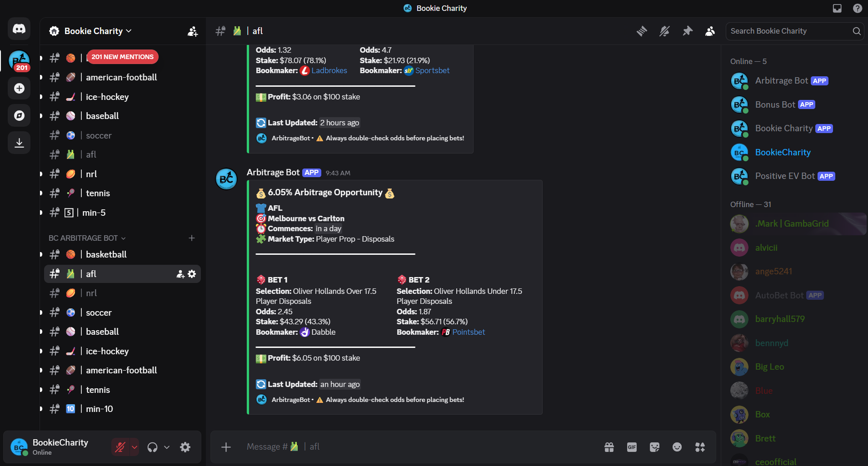The height and width of the screenshot is (466, 868).
Task: Send a gift icon in message bar
Action: point(609,447)
